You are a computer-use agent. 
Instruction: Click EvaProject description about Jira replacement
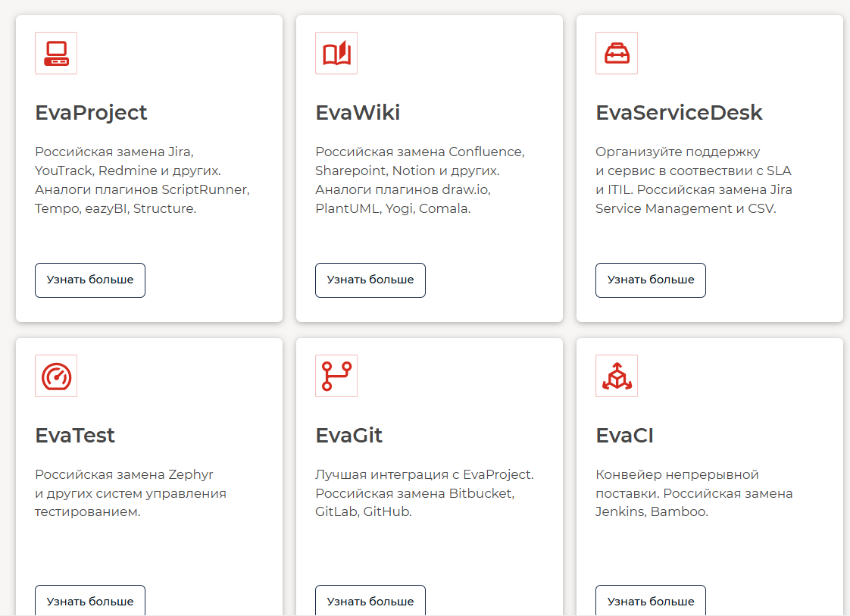coord(142,180)
